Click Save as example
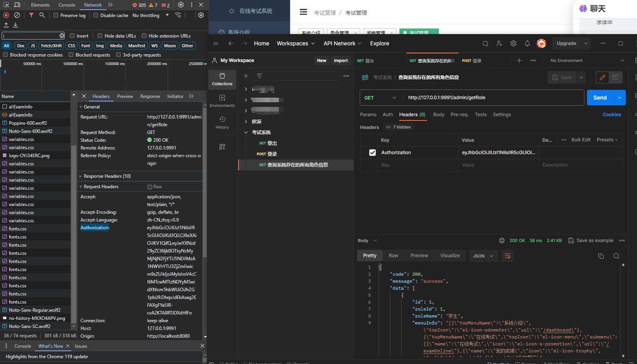 click(591, 240)
